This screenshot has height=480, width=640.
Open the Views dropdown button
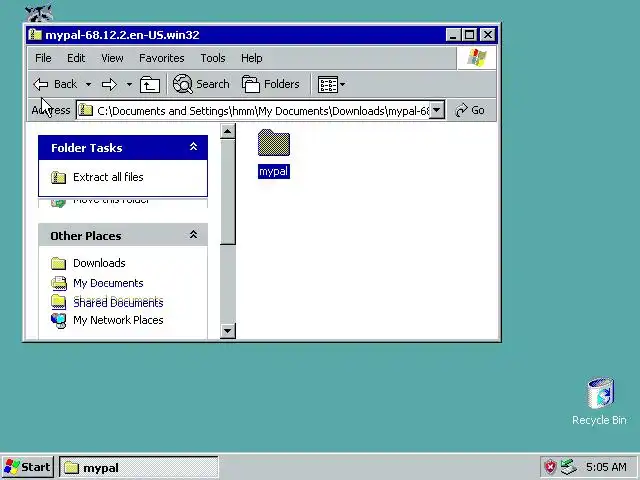[331, 84]
